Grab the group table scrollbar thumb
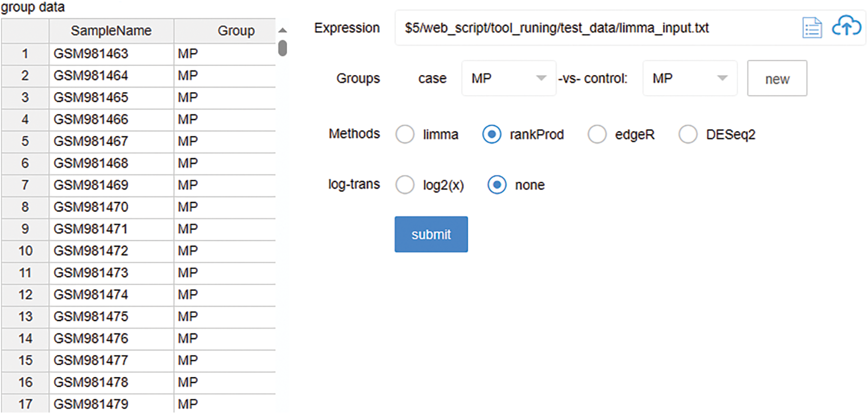This screenshot has width=868, height=414. pyautogui.click(x=282, y=48)
